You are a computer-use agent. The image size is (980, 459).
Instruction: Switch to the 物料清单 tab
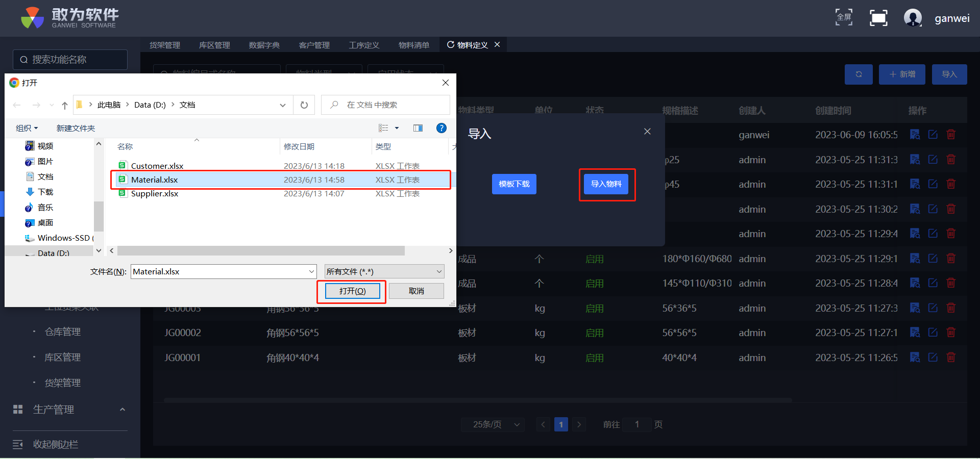click(x=414, y=45)
